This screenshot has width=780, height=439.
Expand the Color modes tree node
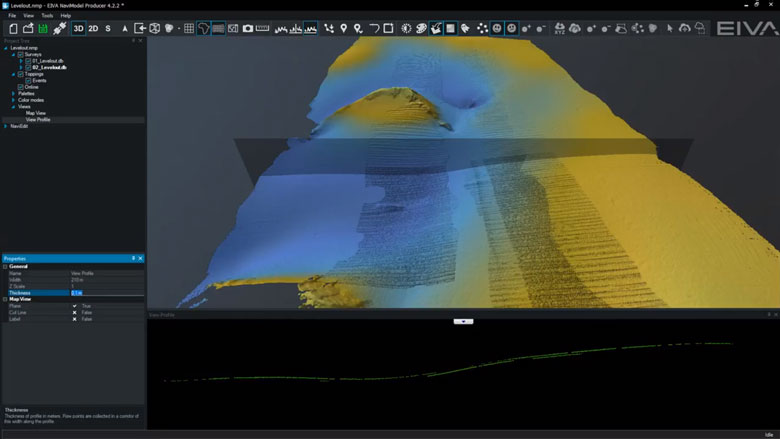14,100
